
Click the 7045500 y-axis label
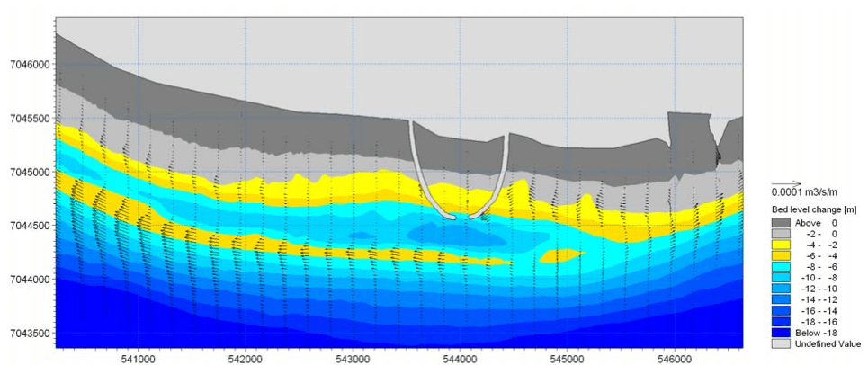coord(30,118)
